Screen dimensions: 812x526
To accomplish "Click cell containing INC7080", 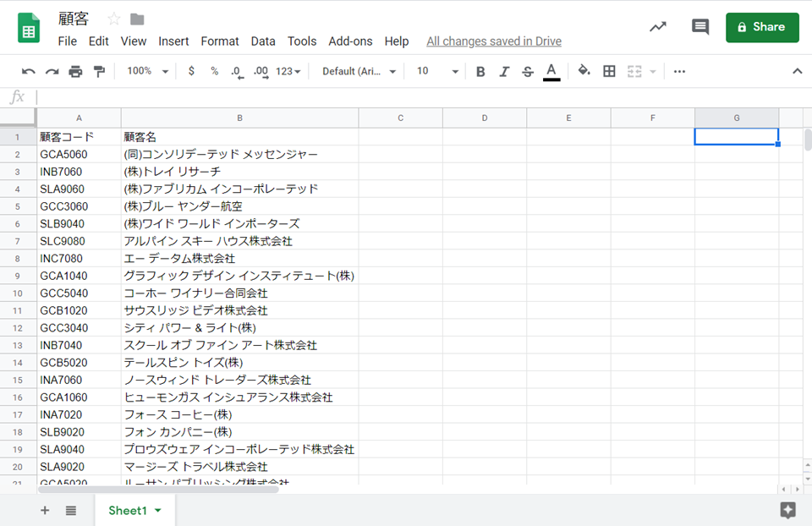I will tap(79, 258).
